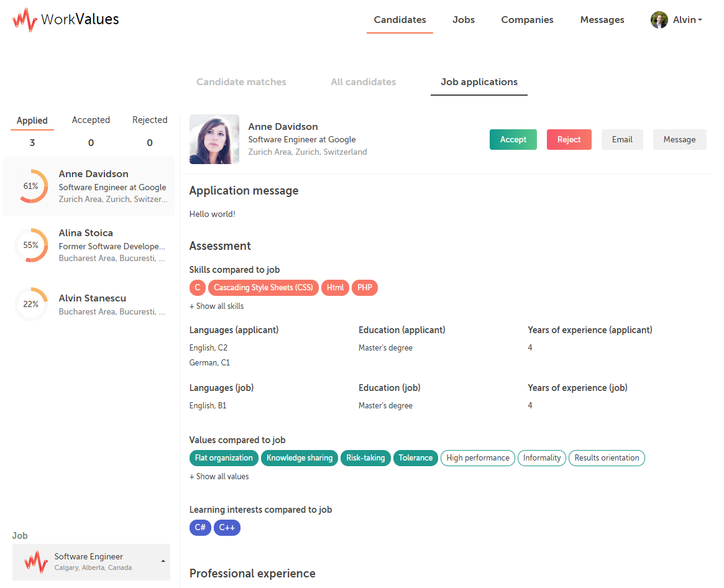The image size is (724, 588).
Task: Open the Messages section
Action: coord(602,19)
